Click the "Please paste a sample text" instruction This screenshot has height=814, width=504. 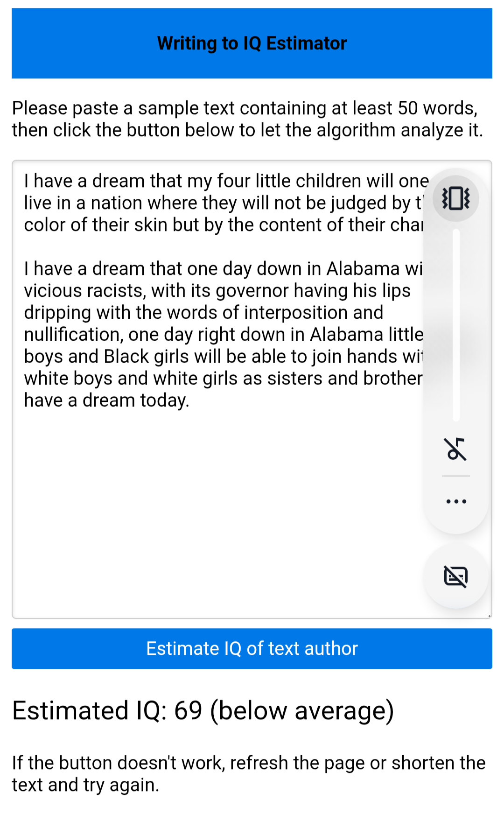247,119
